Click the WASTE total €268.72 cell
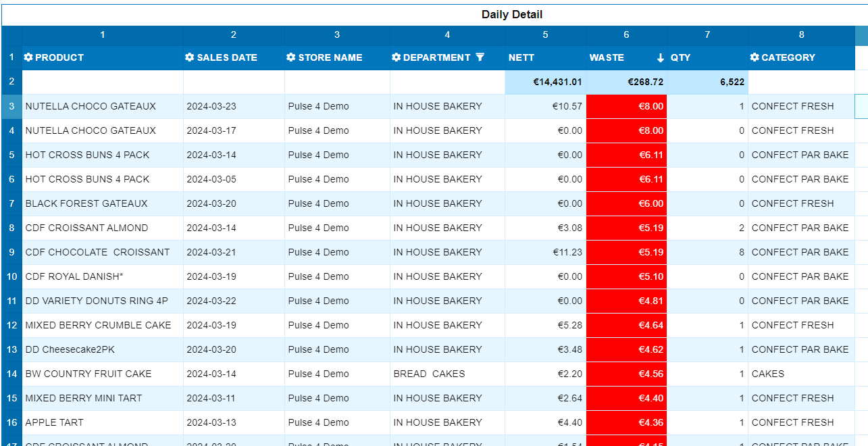The image size is (868, 446). point(626,82)
